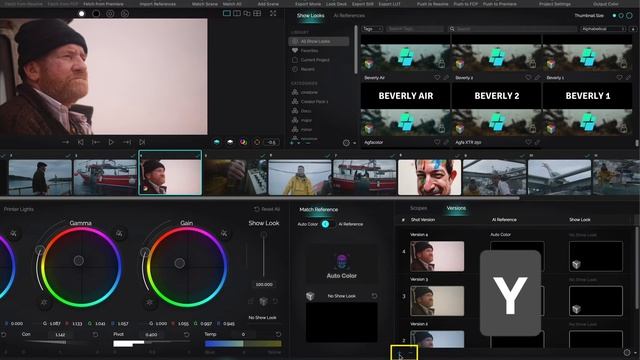Reset the Contrast value

click(x=95, y=334)
